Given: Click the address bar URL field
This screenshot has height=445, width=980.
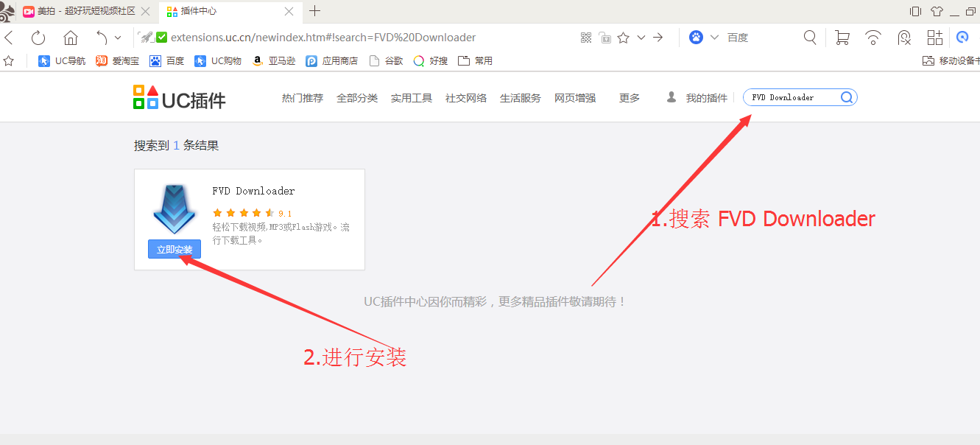Looking at the screenshot, I should (323, 38).
